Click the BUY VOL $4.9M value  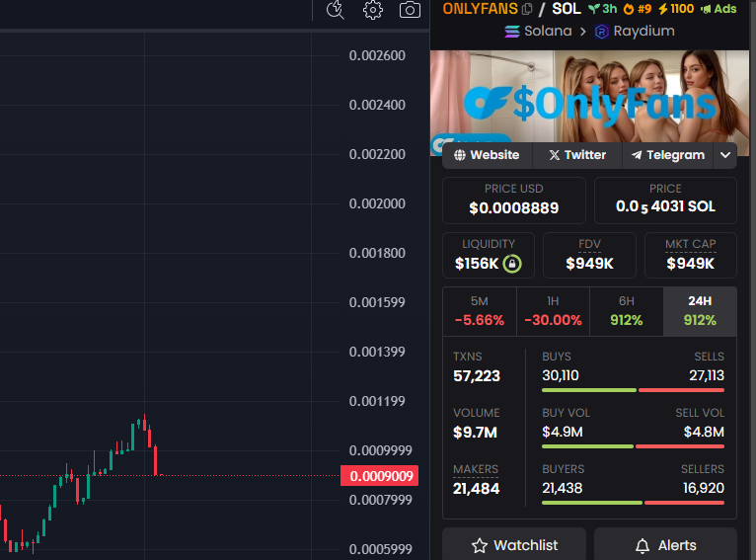pyautogui.click(x=563, y=432)
